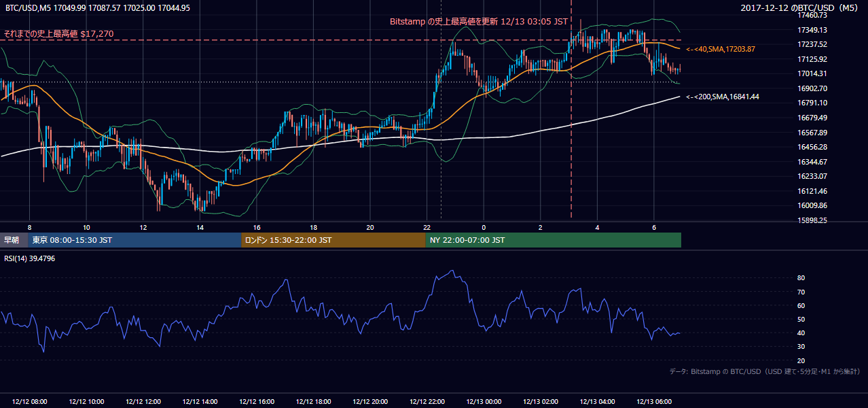Screen dimensions: 868x408
Task: Click the '12/12 12:00' date axis label
Action: 143,402
